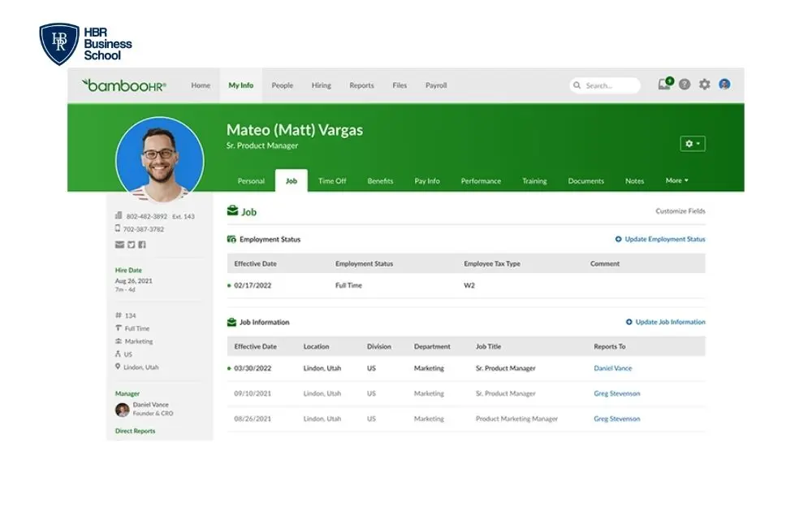Screen dimensions: 812x508
Task: Click the 802-482-3892 work phone number
Action: tap(146, 216)
